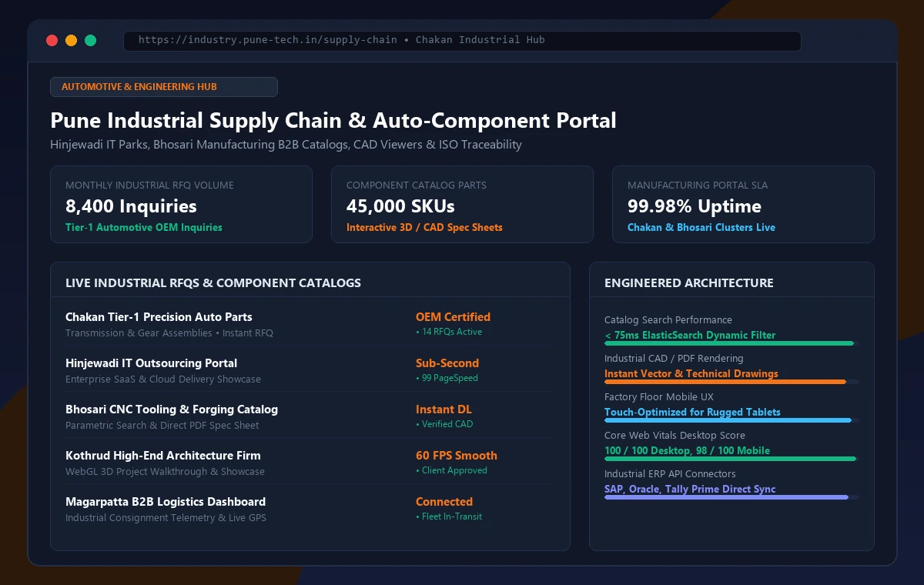Click the red window close dot

52,41
